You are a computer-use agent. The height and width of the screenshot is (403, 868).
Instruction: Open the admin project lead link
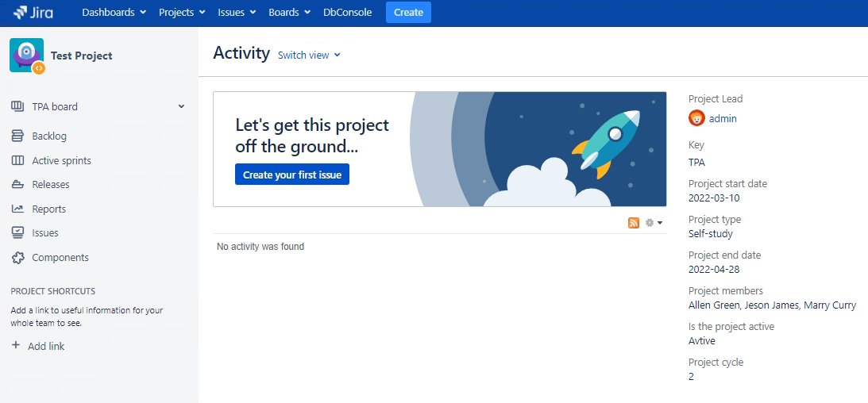pyautogui.click(x=723, y=118)
